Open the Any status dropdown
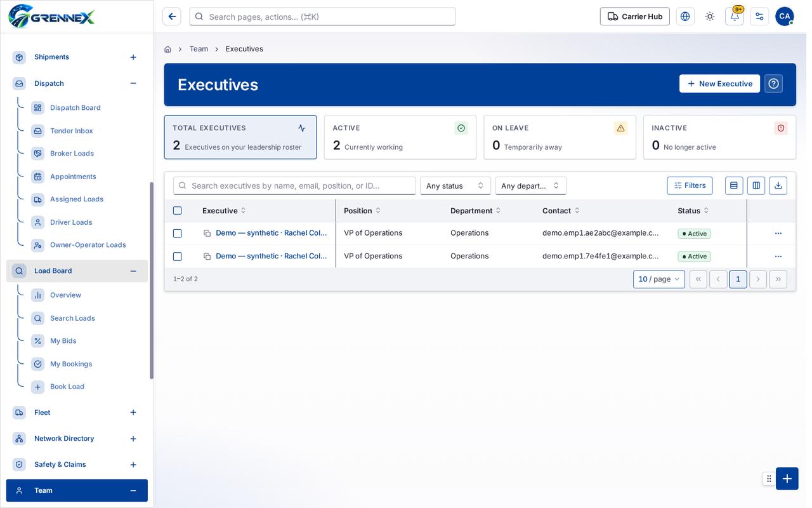 (x=455, y=185)
